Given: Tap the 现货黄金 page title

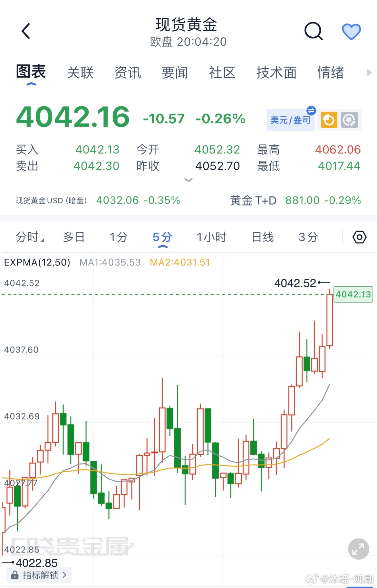Looking at the screenshot, I should pos(187,25).
